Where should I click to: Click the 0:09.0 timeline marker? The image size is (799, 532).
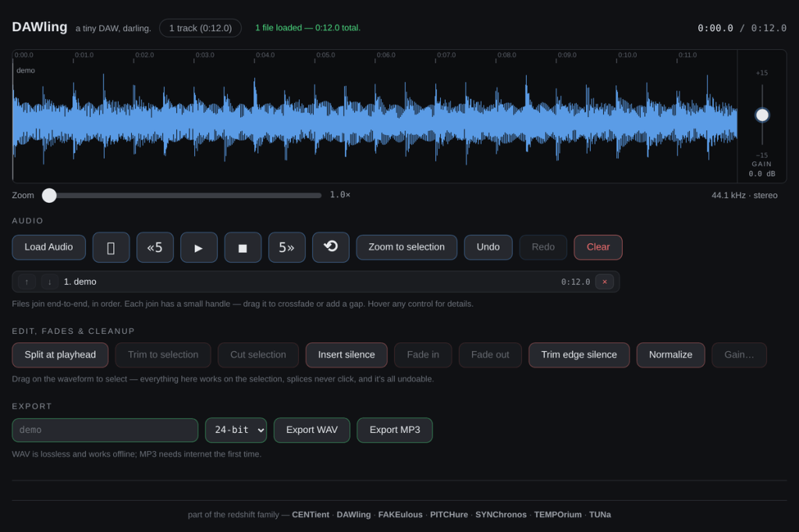[567, 55]
